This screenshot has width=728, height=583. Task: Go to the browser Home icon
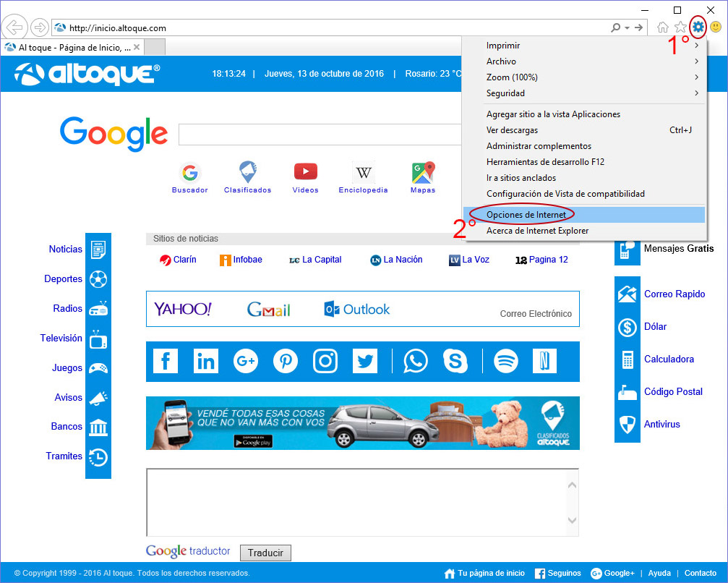tap(663, 27)
